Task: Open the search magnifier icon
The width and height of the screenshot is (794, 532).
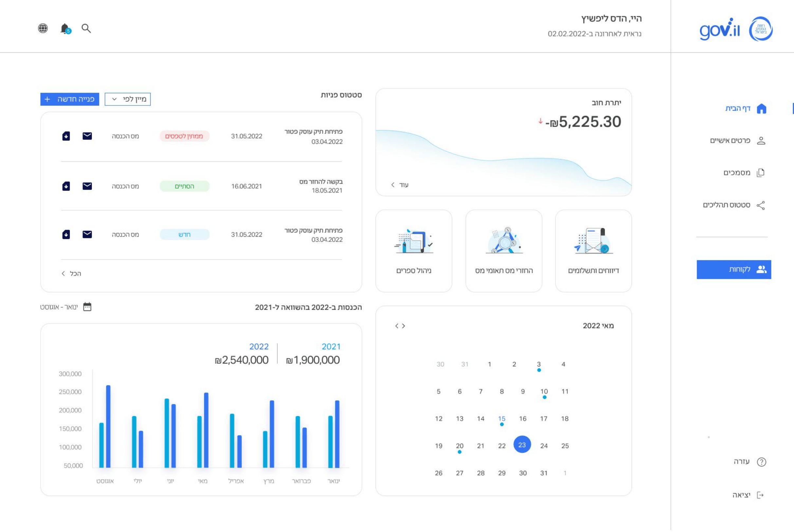Action: point(86,28)
